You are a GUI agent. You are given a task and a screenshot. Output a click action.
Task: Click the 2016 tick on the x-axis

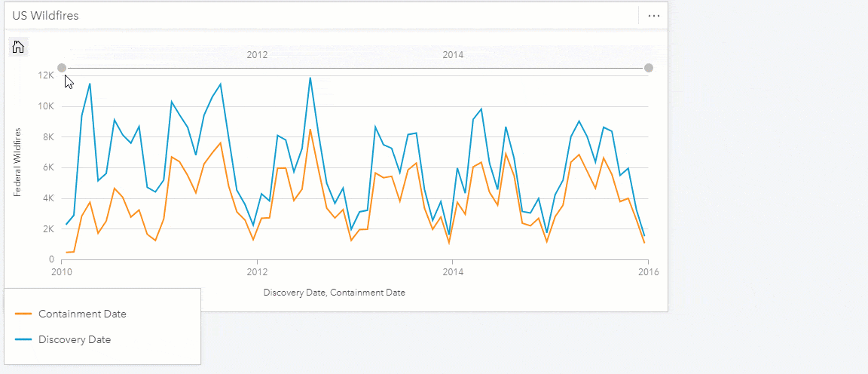coord(648,271)
